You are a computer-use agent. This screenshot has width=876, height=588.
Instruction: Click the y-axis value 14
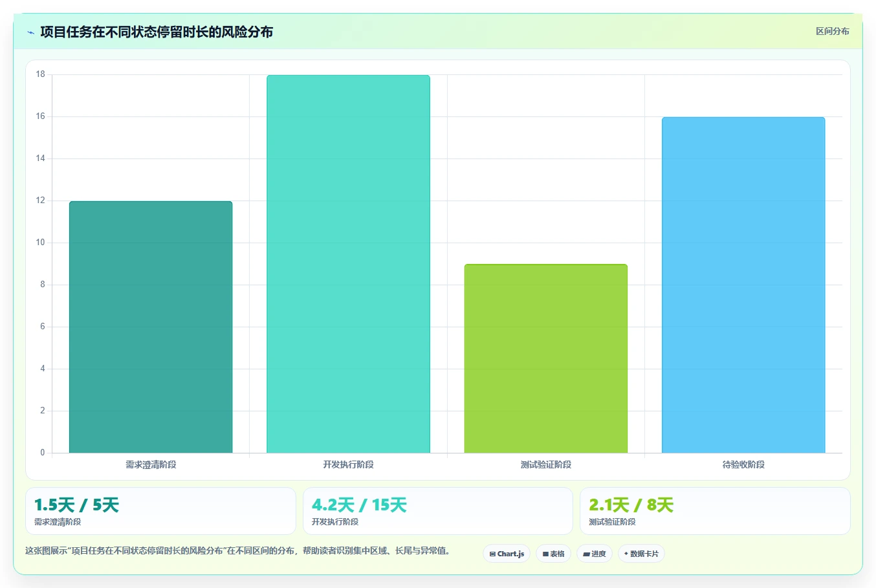click(41, 158)
